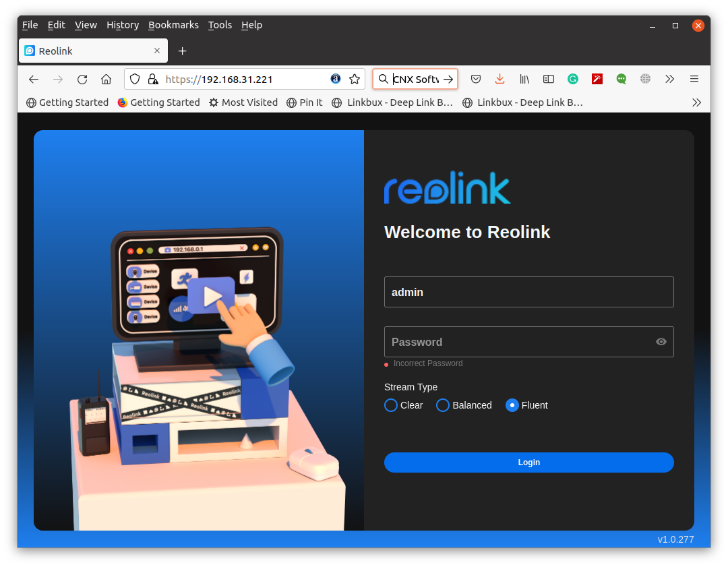Open the second Linkbux bookmark
This screenshot has width=728, height=567.
pyautogui.click(x=523, y=102)
